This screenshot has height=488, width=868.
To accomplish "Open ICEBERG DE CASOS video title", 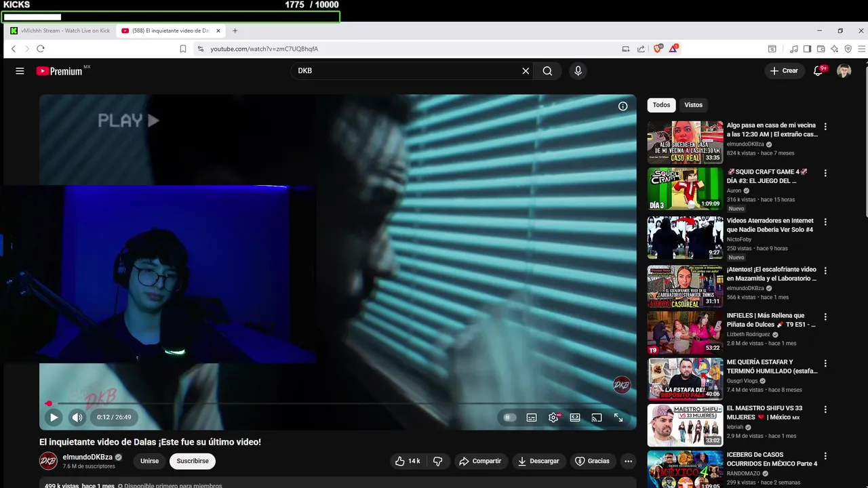I will [x=772, y=460].
